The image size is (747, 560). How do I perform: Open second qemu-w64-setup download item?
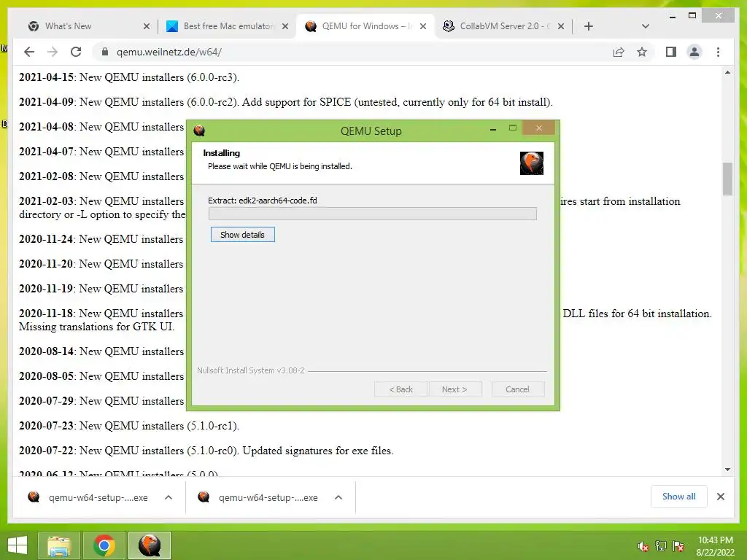[260, 497]
